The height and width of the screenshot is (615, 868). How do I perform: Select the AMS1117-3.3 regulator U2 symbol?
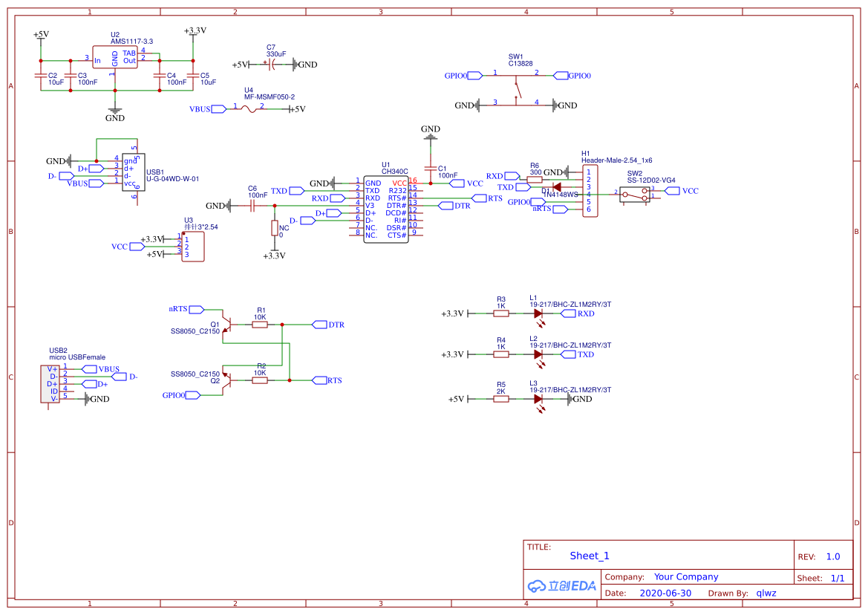point(115,58)
